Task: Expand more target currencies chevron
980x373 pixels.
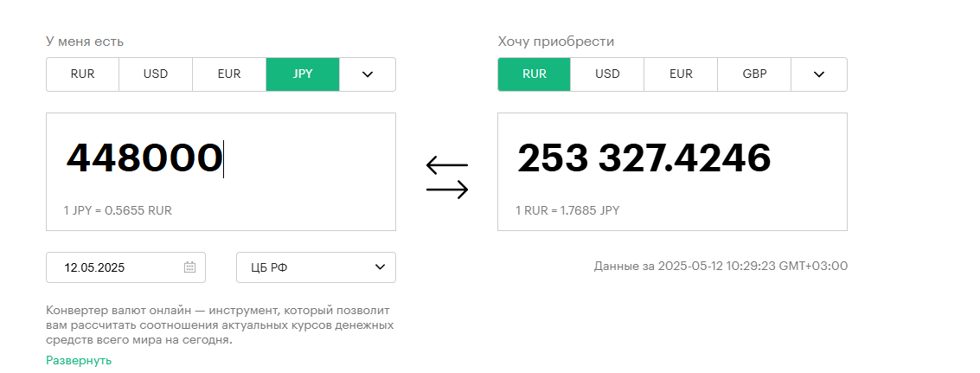Action: [819, 74]
